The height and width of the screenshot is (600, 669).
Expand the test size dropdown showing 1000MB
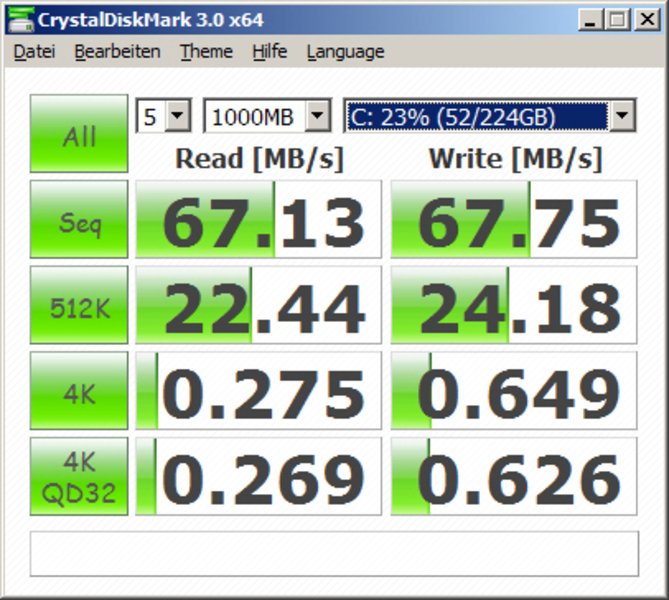tap(317, 116)
